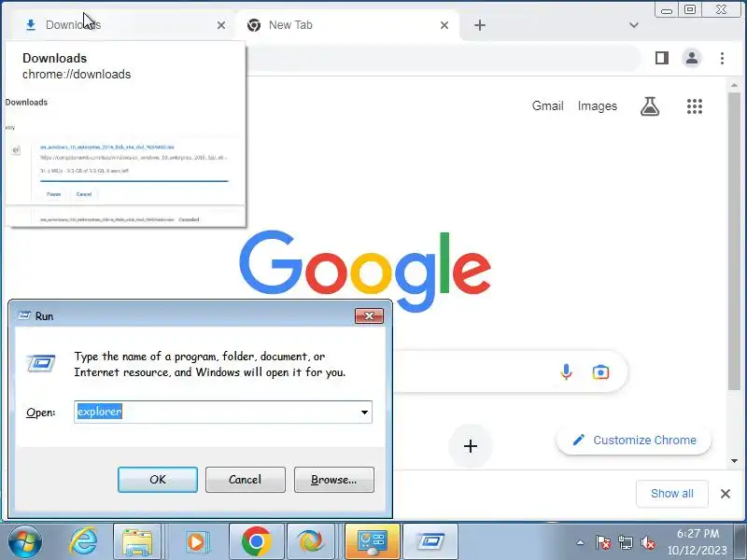Viewport: 747px width, 560px height.
Task: Click the scroll up arrow of page
Action: [x=734, y=85]
